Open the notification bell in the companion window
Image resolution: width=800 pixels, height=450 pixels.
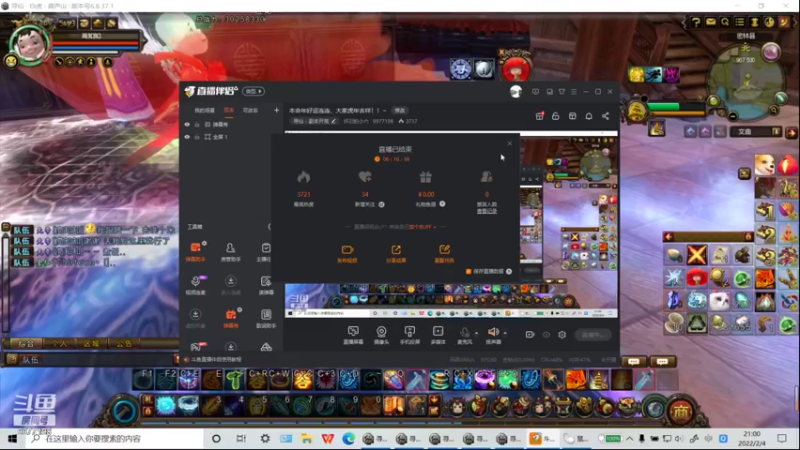coord(589,116)
